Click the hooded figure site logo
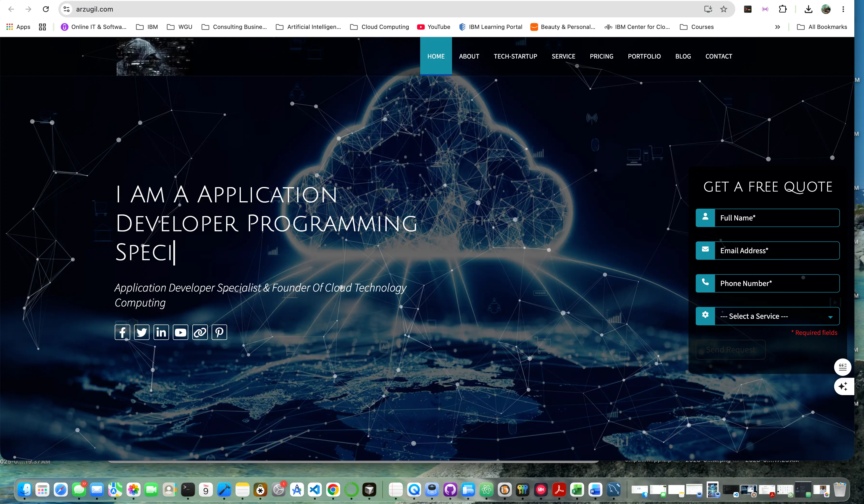This screenshot has width=864, height=504. tap(155, 57)
